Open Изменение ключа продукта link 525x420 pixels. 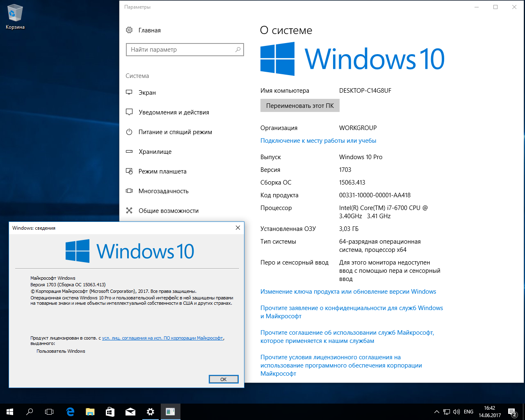pyautogui.click(x=348, y=292)
